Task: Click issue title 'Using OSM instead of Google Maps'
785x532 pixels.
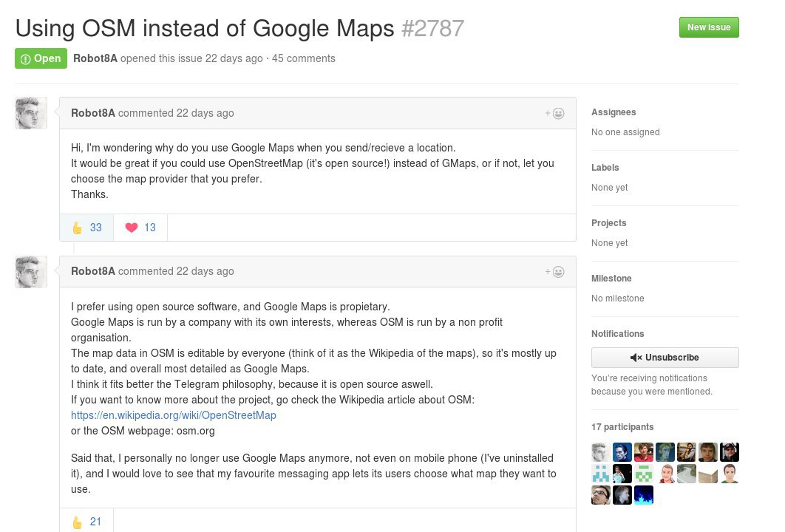Action: 205,29
